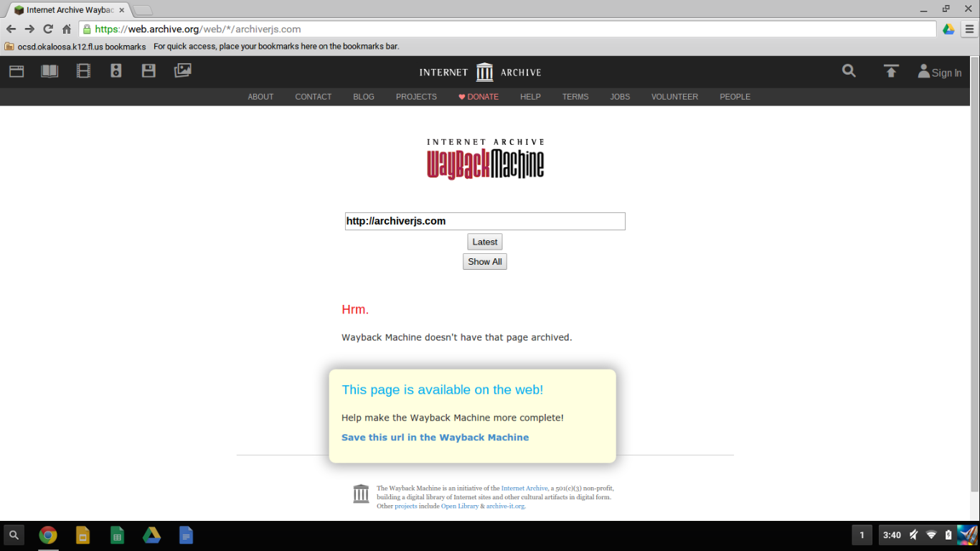
Task: Open the Texts book icon
Action: pos(50,71)
